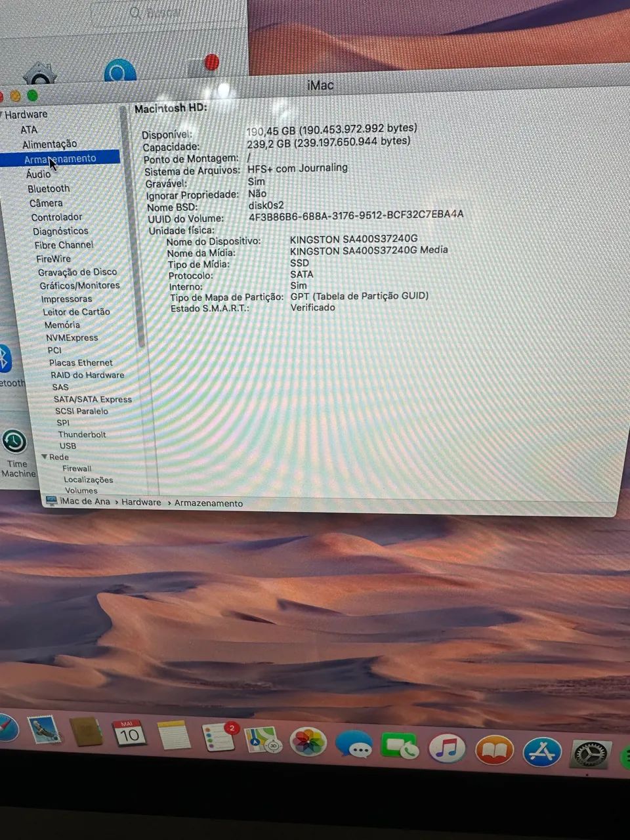Click the UUID do Volume value

pyautogui.click(x=356, y=215)
